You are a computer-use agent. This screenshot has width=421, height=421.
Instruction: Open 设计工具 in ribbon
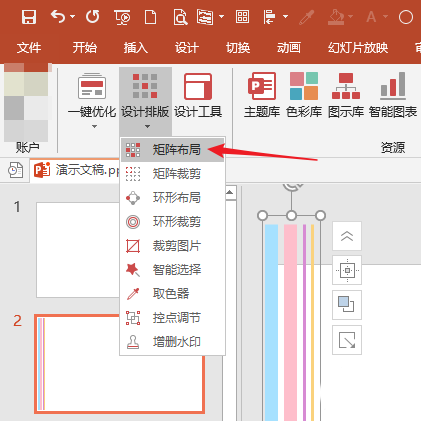click(x=198, y=96)
